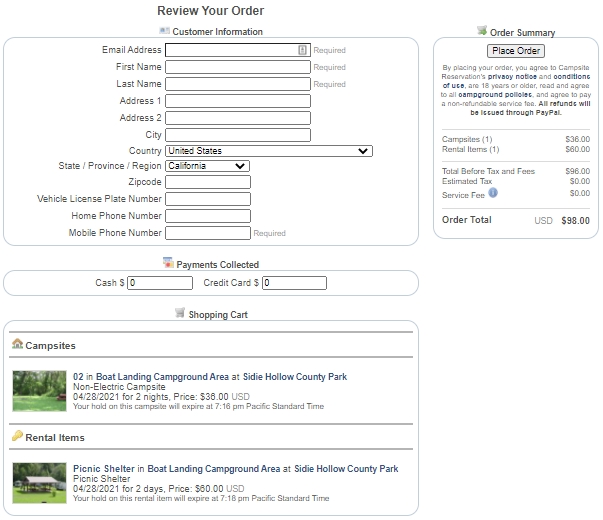
Task: Click the Customer Information card icon
Action: (164, 31)
